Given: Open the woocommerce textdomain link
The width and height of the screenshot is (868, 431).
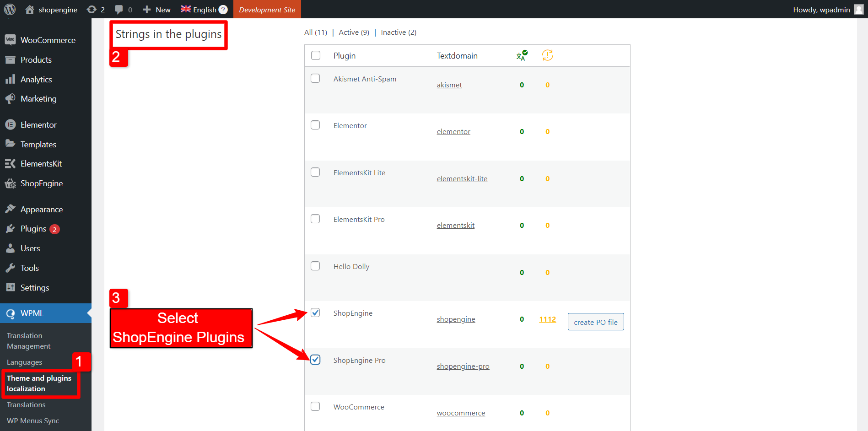Looking at the screenshot, I should [x=461, y=413].
